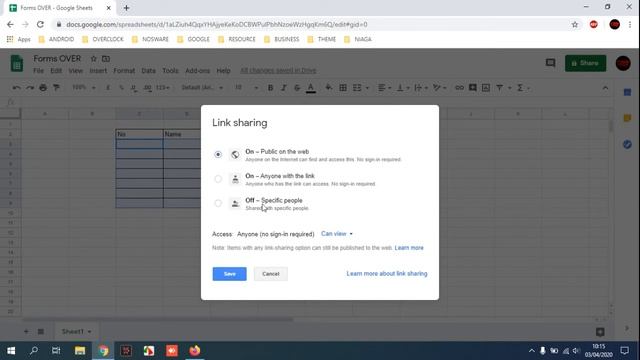This screenshot has width=640, height=360.
Task: Open the font size dropdown
Action: [246, 88]
